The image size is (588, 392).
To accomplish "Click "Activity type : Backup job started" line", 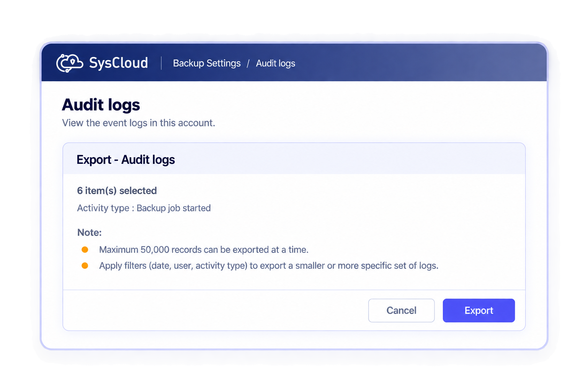I will 144,208.
